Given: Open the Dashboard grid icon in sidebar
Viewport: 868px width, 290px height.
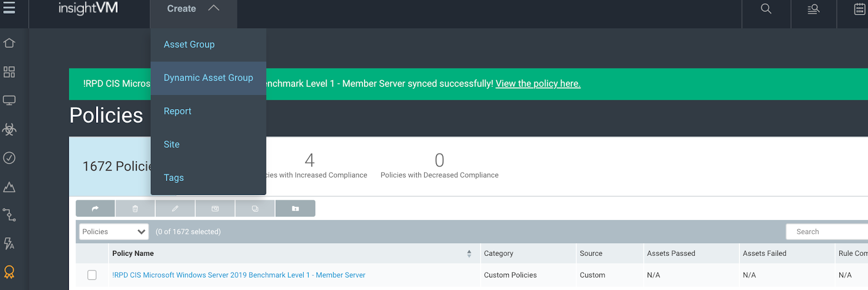Looking at the screenshot, I should pyautogui.click(x=9, y=72).
